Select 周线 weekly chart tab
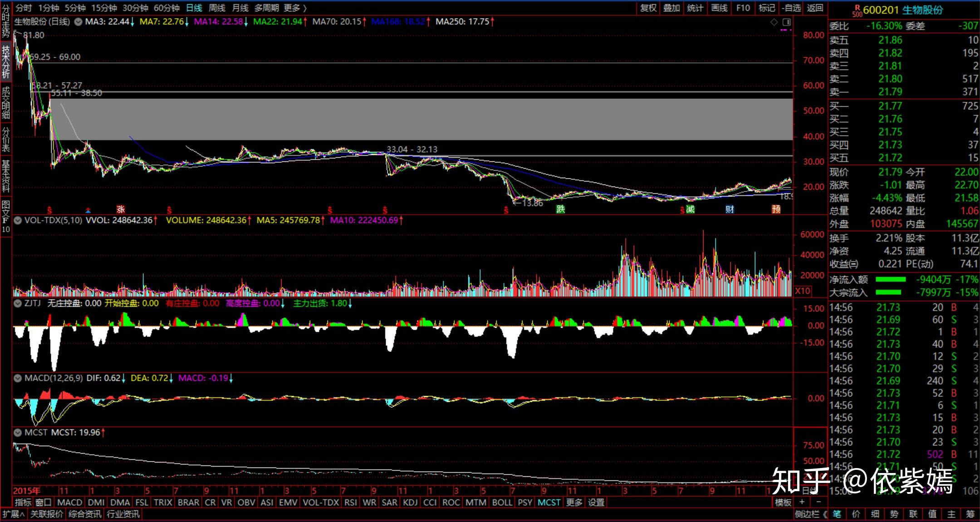 pos(217,8)
